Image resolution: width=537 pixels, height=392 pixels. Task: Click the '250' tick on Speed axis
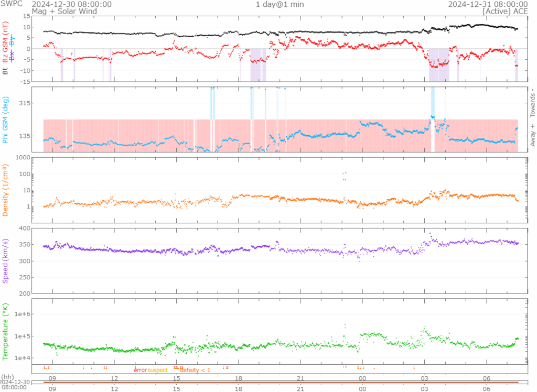(x=24, y=277)
